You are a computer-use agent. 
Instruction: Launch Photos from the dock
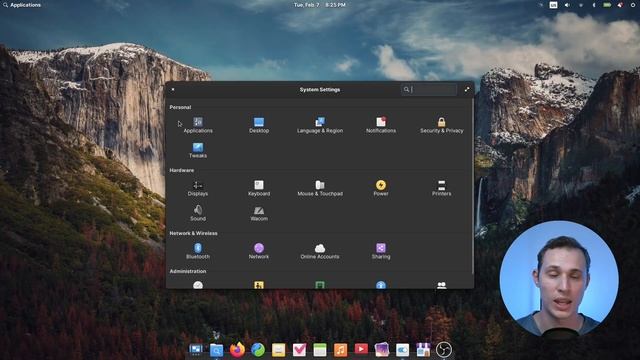(382, 350)
